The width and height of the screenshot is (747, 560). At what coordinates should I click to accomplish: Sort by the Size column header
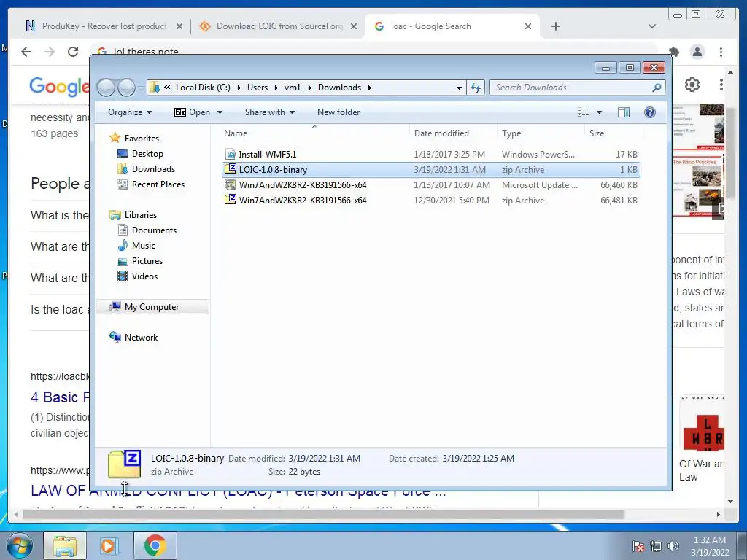tap(614, 133)
